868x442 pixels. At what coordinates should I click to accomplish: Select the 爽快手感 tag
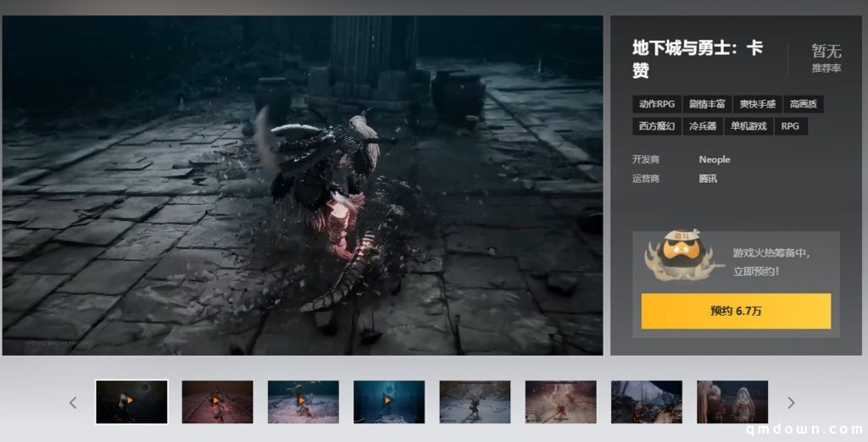point(757,104)
